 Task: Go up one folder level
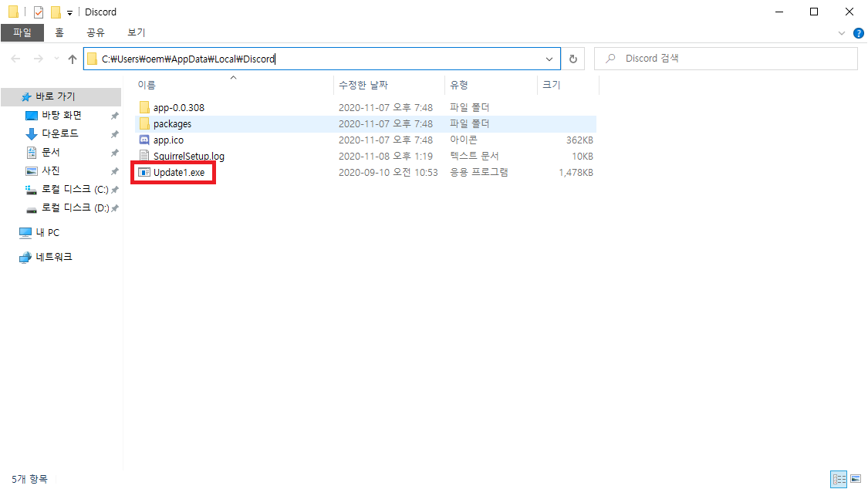click(x=72, y=59)
